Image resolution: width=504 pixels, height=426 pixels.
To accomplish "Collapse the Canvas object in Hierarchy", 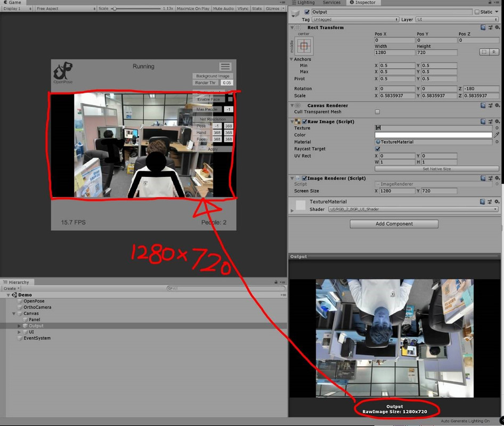I will (x=14, y=314).
